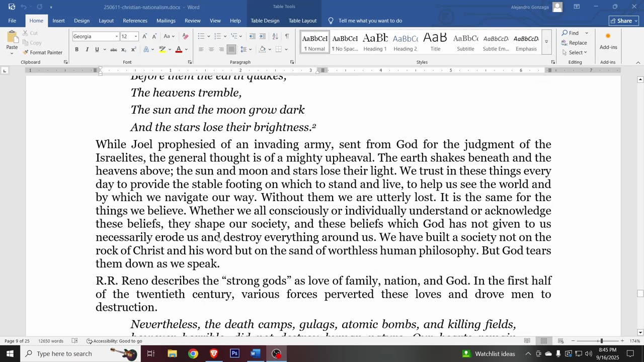Switch to the References tab
This screenshot has height=362, width=644.
(135, 21)
